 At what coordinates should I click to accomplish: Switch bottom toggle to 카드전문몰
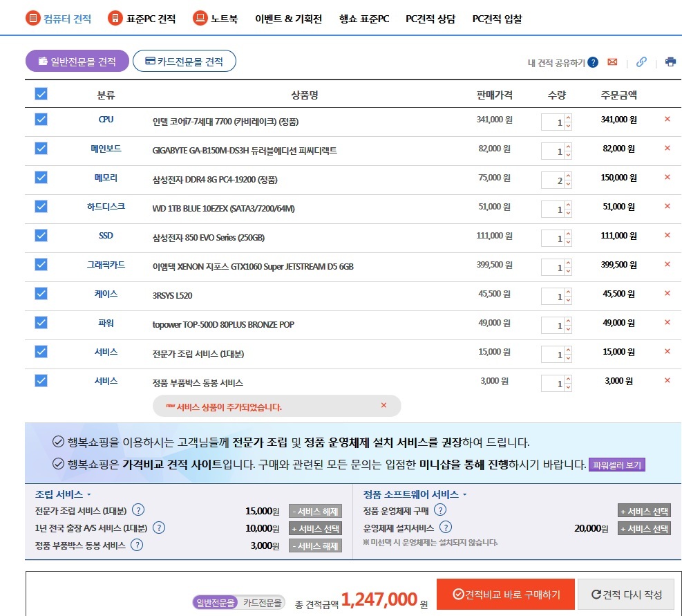pos(263,603)
